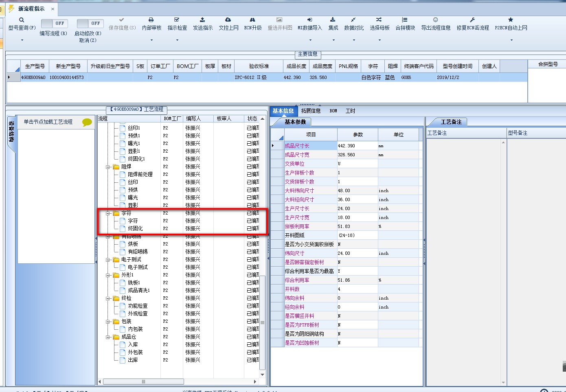The image size is (566, 392).
Task: Click the 数据对比 icon
Action: (x=353, y=20)
